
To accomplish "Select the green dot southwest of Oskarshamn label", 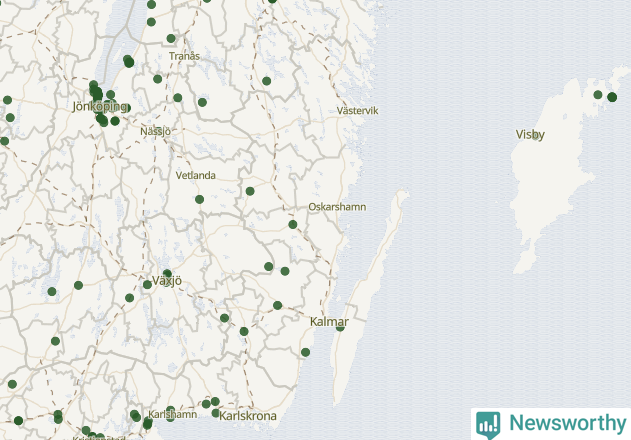I will tap(293, 225).
